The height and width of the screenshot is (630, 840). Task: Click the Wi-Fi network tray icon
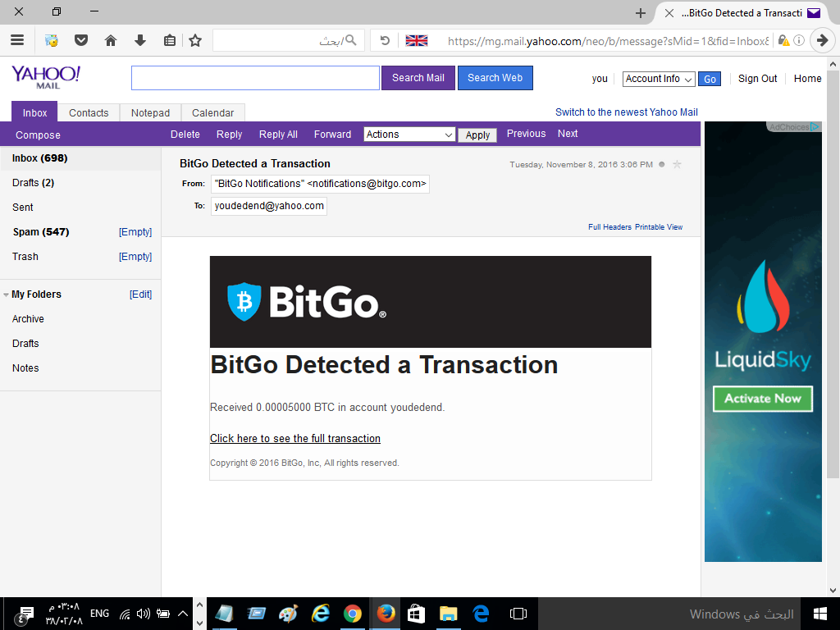pyautogui.click(x=125, y=614)
